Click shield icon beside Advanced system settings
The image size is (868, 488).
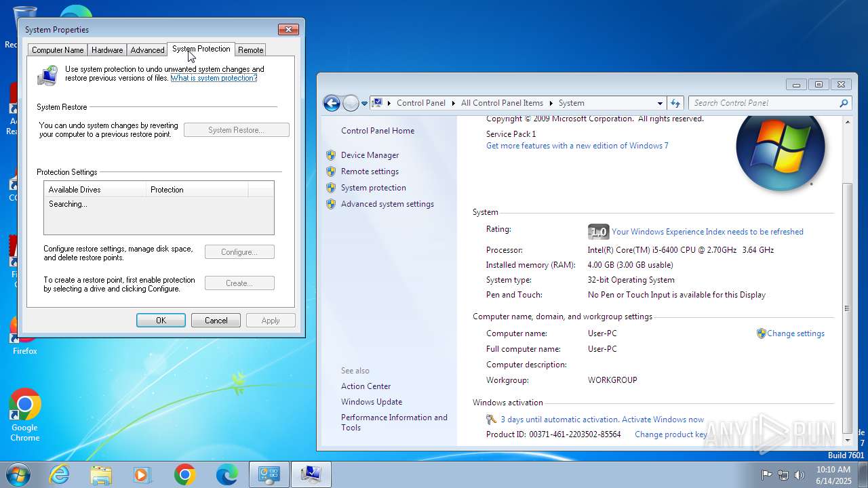point(331,204)
